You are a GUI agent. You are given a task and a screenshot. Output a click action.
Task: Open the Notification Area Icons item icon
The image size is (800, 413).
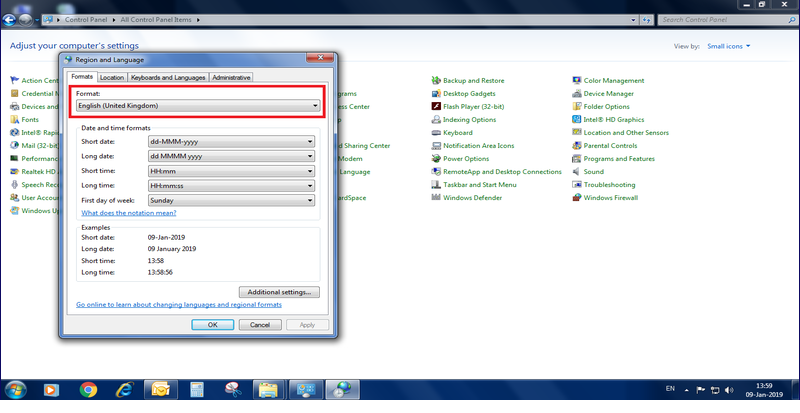tap(436, 145)
